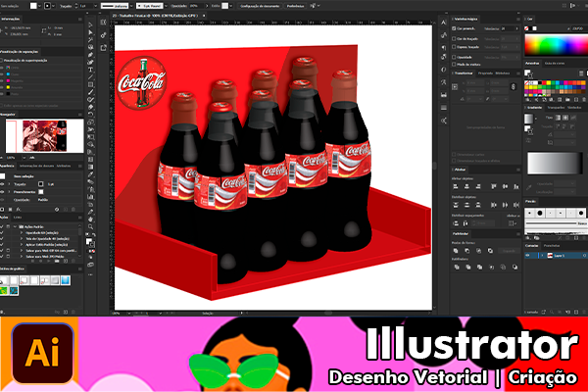Collapse 'Ações Padrão' action set
This screenshot has height=392, width=588.
tap(16, 227)
